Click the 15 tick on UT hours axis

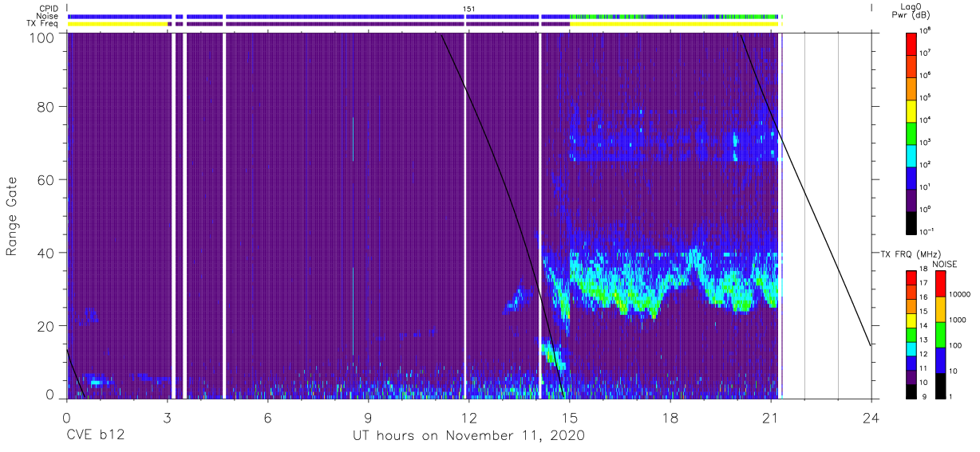pyautogui.click(x=570, y=418)
